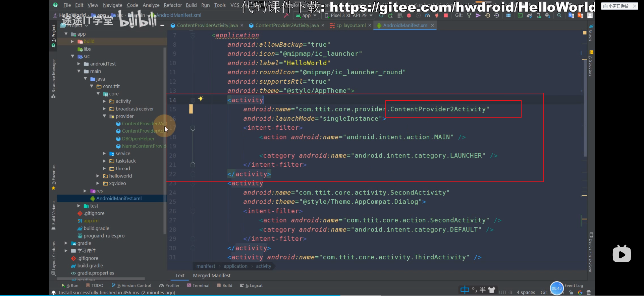Image resolution: width=644 pixels, height=296 pixels.
Task: Open the app run configuration dropdown
Action: (x=306, y=15)
